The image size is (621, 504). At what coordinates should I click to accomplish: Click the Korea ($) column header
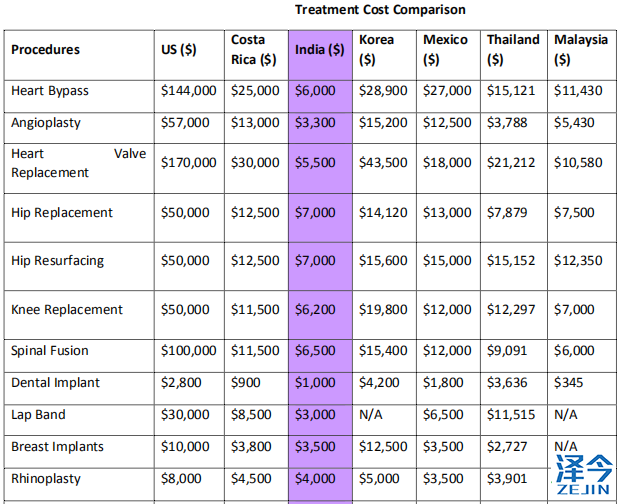[376, 50]
